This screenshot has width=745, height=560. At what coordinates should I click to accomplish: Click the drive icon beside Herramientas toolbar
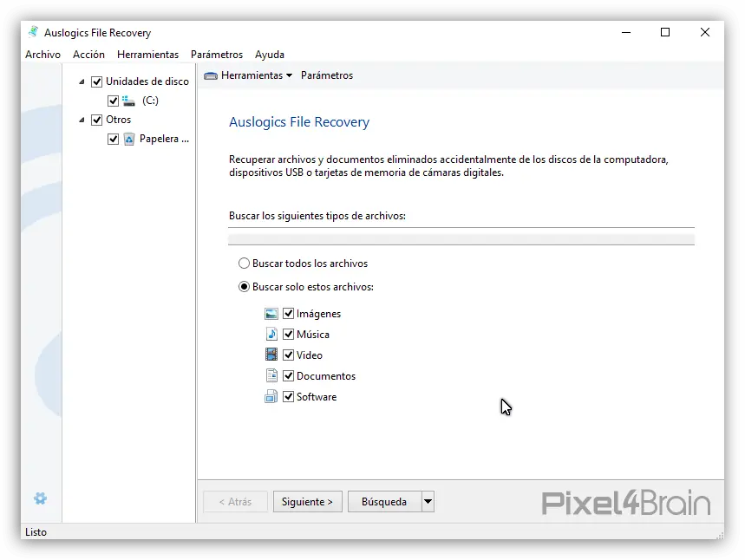pyautogui.click(x=211, y=76)
